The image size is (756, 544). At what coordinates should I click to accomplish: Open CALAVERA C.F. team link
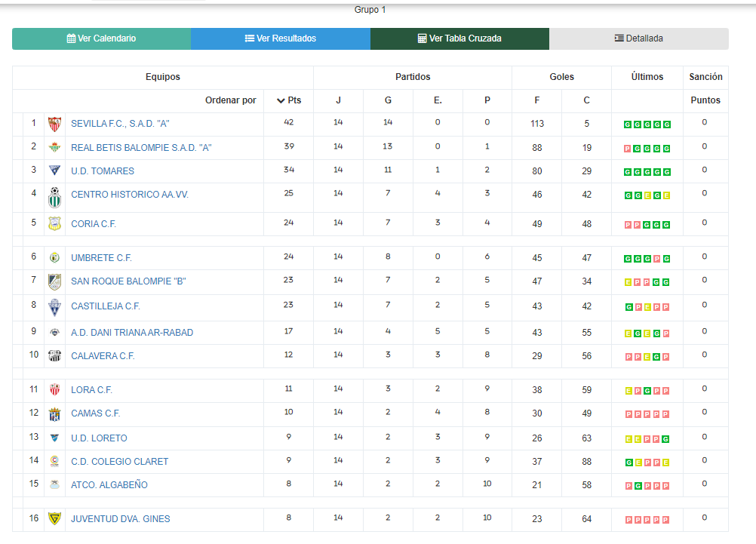point(103,356)
